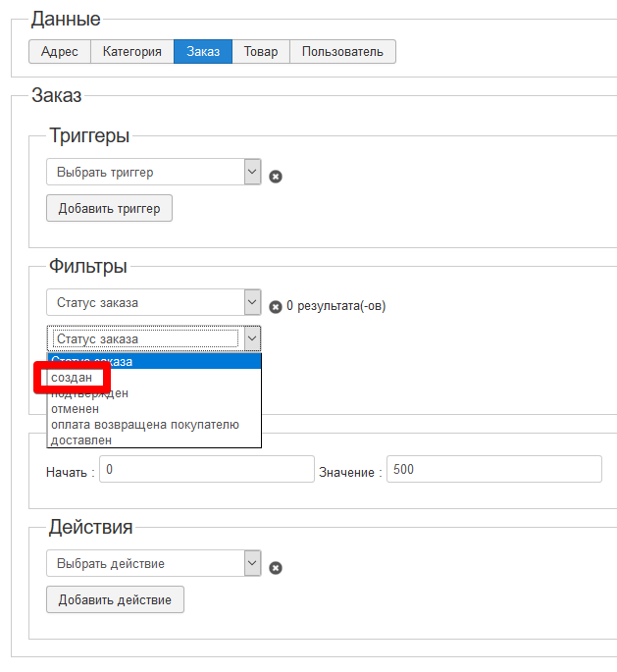Click the Значение input field
The height and width of the screenshot is (672, 617).
click(493, 470)
